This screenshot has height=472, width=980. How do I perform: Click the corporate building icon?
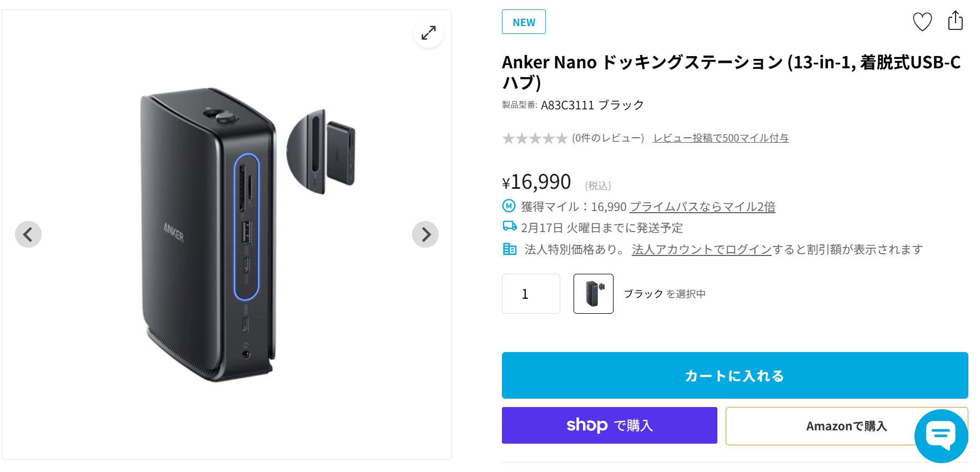[x=509, y=249]
